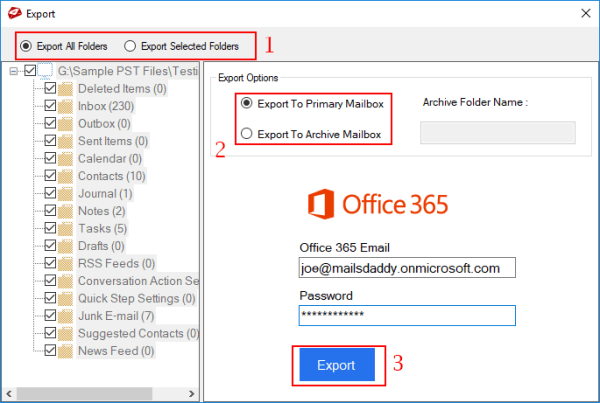Select Export To Primary Mailbox

tap(246, 102)
